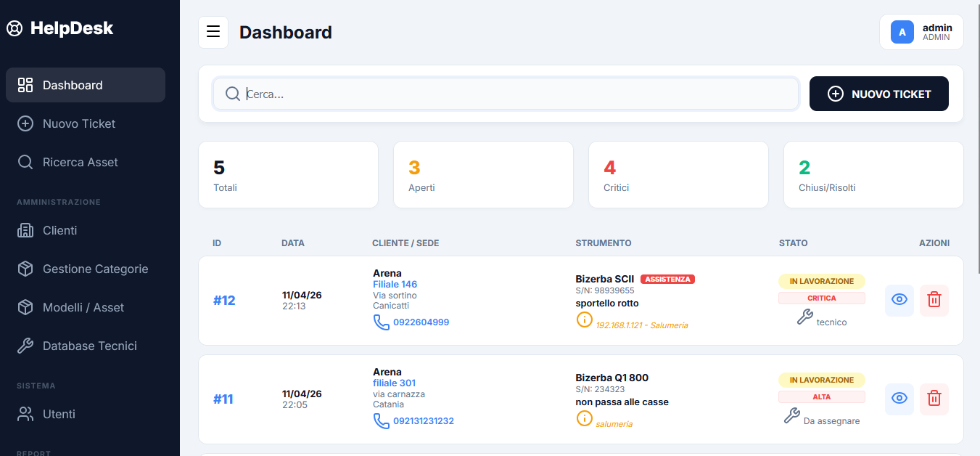Click phone icon next to 0922604999

[x=381, y=322]
